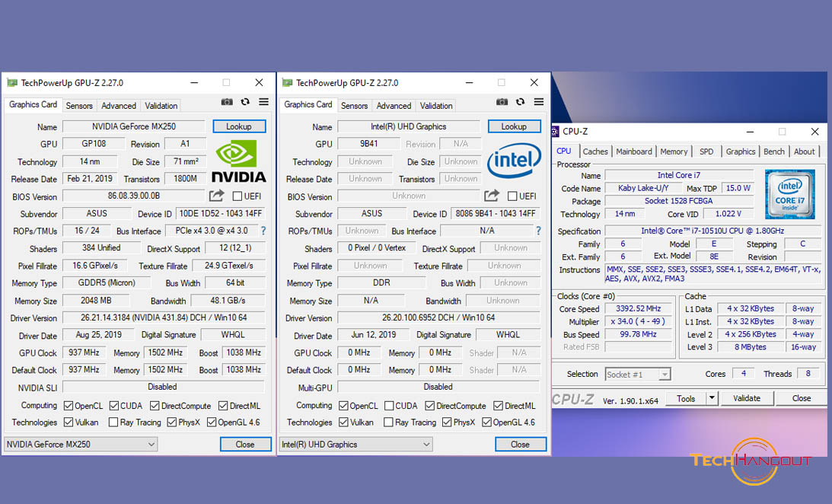This screenshot has height=504, width=832.
Task: Click Specification field in CPU-Z
Action: (x=712, y=231)
